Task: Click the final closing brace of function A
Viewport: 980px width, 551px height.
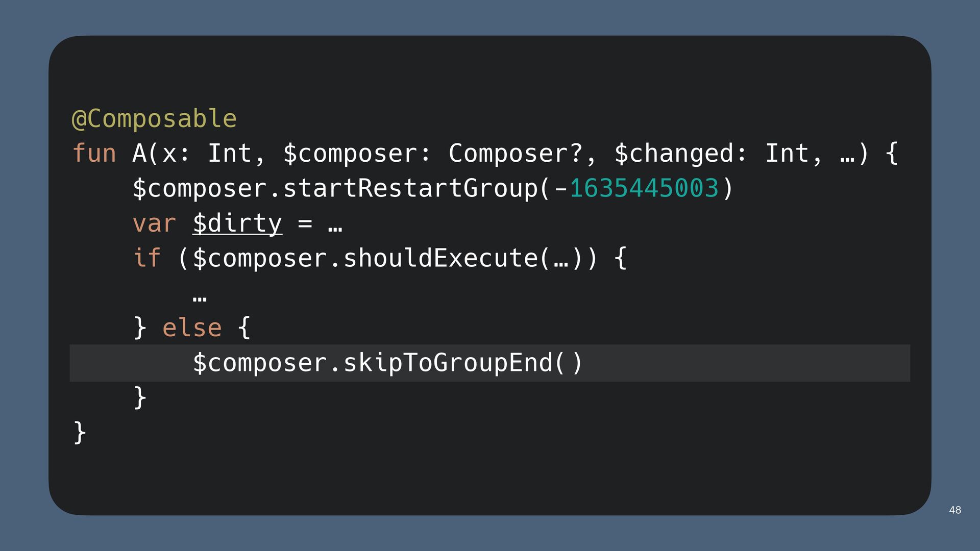Action: pos(80,433)
